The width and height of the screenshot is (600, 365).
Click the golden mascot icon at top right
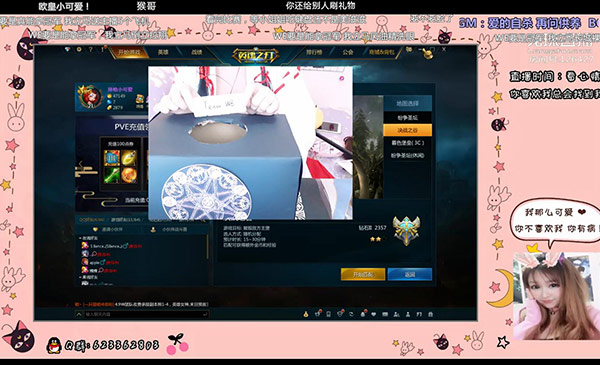click(x=428, y=54)
